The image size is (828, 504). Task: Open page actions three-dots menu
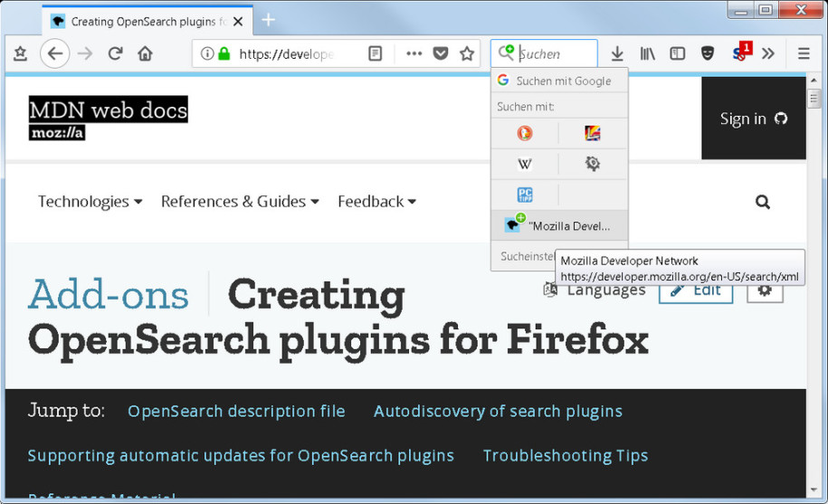click(414, 53)
